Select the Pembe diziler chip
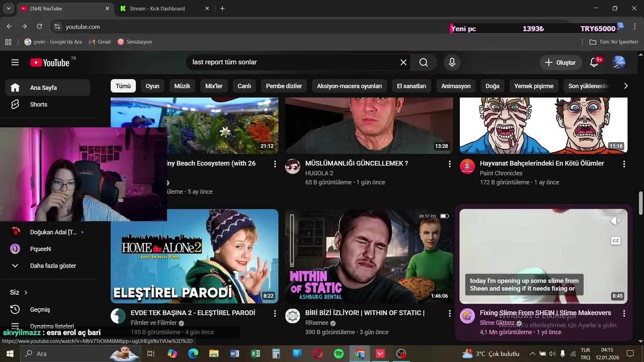 pyautogui.click(x=284, y=86)
